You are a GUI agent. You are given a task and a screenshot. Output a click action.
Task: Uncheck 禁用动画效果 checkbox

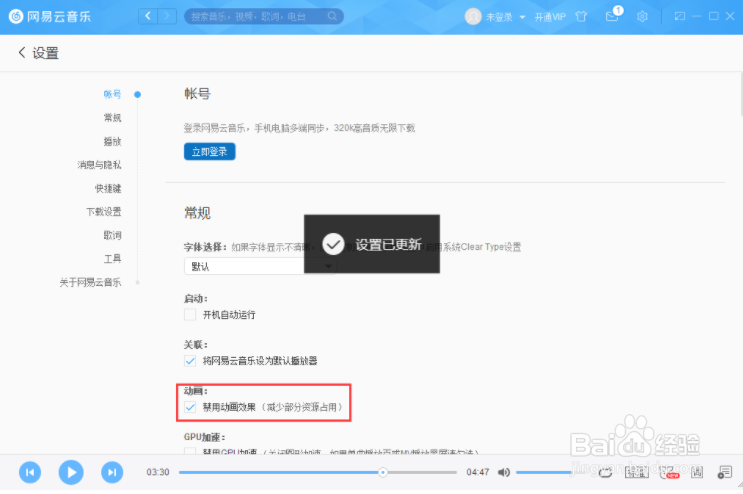click(190, 407)
